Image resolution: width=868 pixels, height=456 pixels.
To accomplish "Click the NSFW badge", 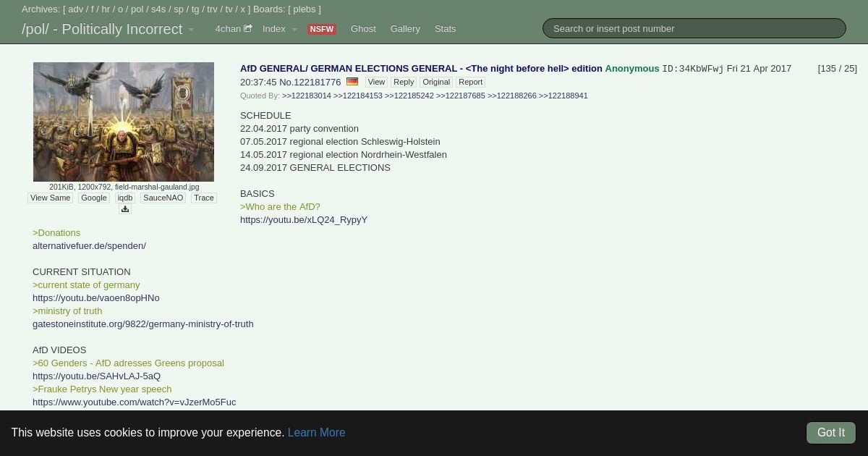I will click(x=321, y=30).
